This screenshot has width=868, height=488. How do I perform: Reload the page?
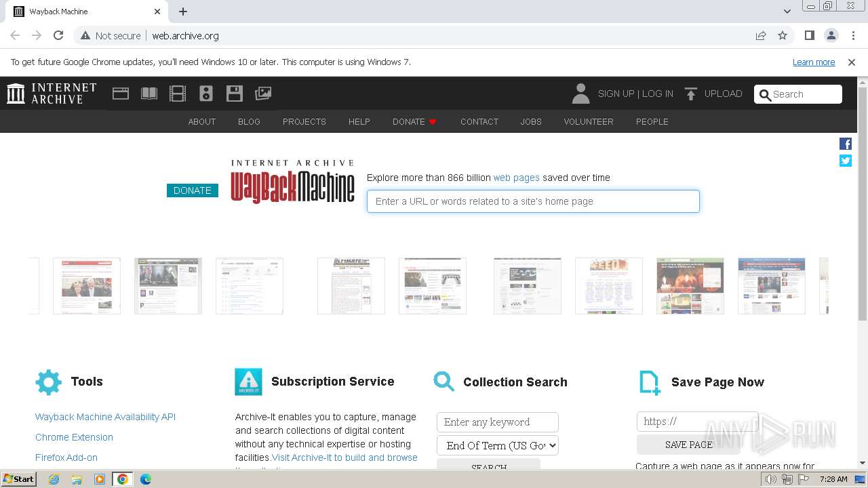58,35
